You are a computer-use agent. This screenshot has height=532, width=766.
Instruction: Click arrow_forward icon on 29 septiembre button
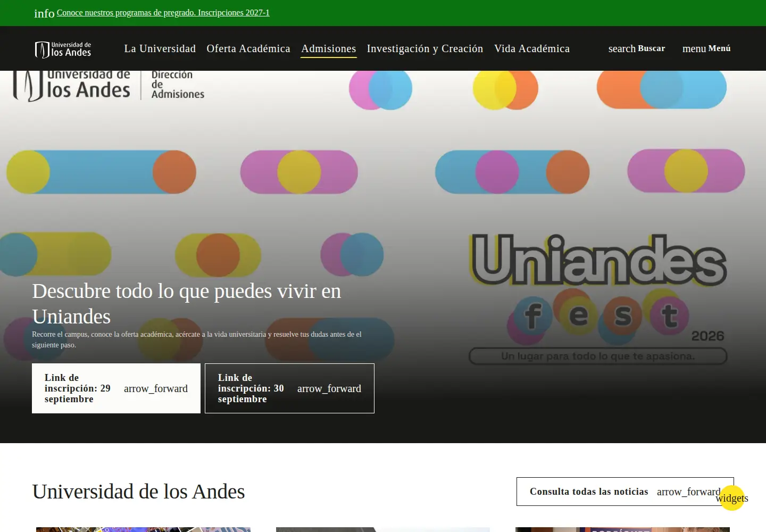(156, 388)
